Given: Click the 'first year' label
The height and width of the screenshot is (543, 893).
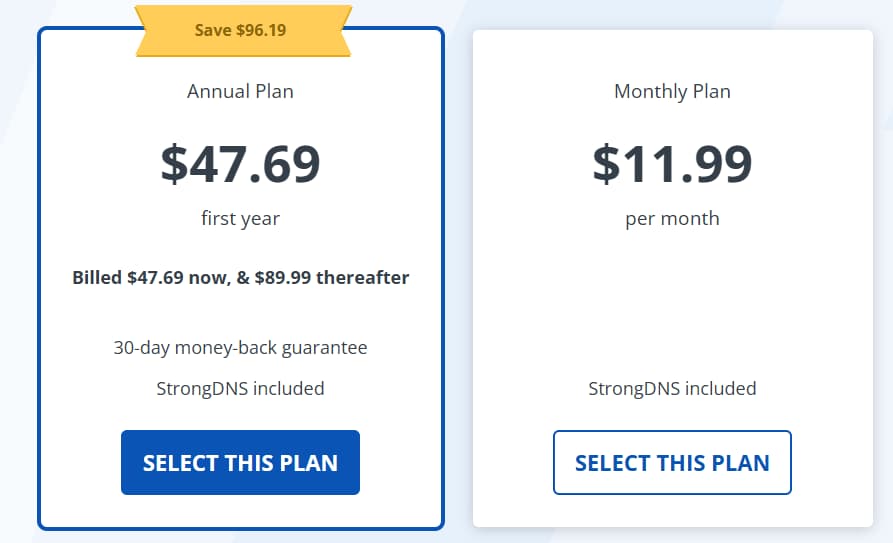Looking at the screenshot, I should (240, 218).
